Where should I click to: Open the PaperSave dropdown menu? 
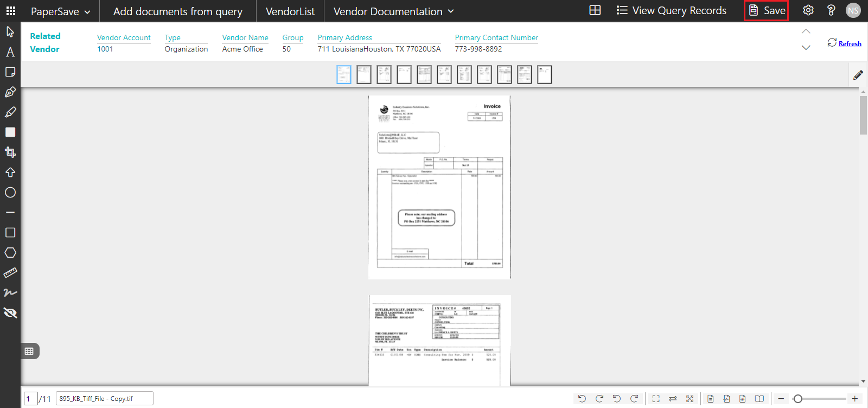point(60,11)
